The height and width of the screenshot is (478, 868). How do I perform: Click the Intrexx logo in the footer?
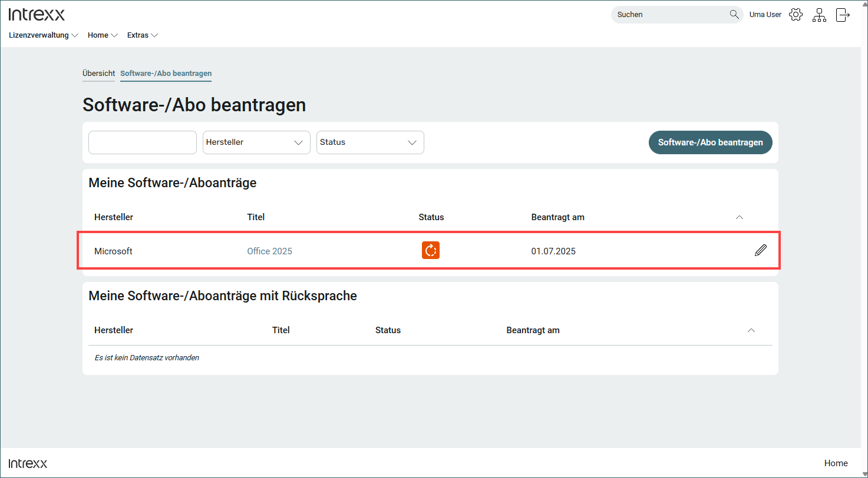pyautogui.click(x=28, y=463)
